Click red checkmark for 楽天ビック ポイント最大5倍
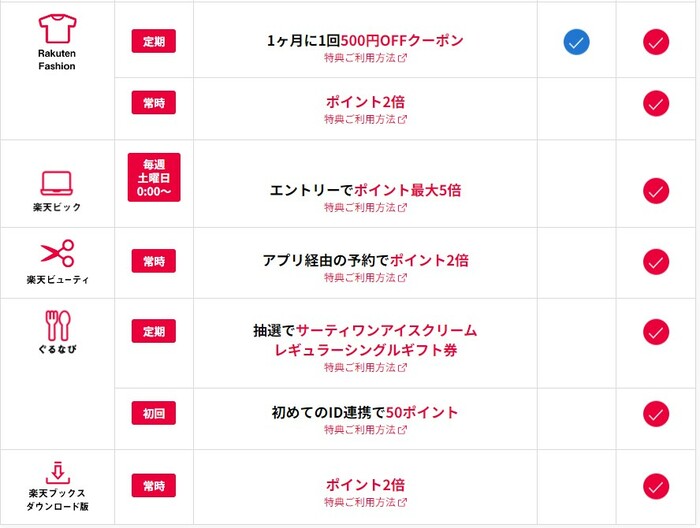Viewport: 700px width, 528px height. 656,190
